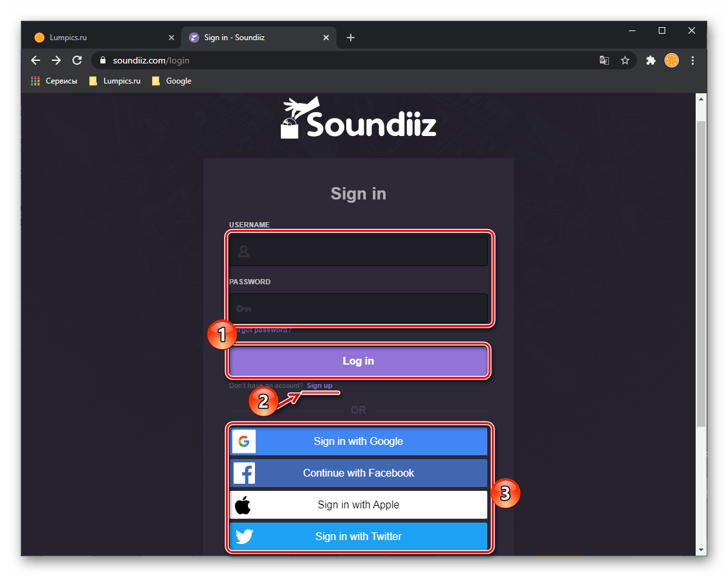Open the Сервисы apps shortcut
The height and width of the screenshot is (577, 728).
pos(54,81)
